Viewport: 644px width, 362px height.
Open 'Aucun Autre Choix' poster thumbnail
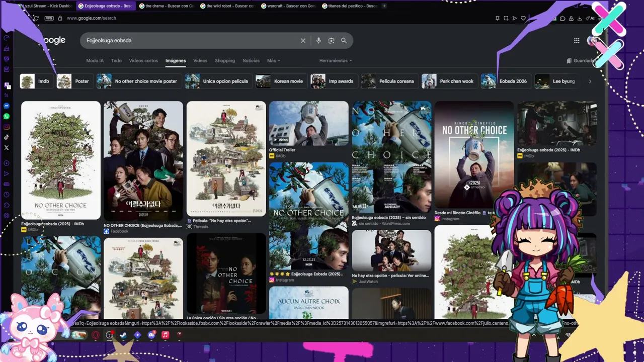click(309, 303)
